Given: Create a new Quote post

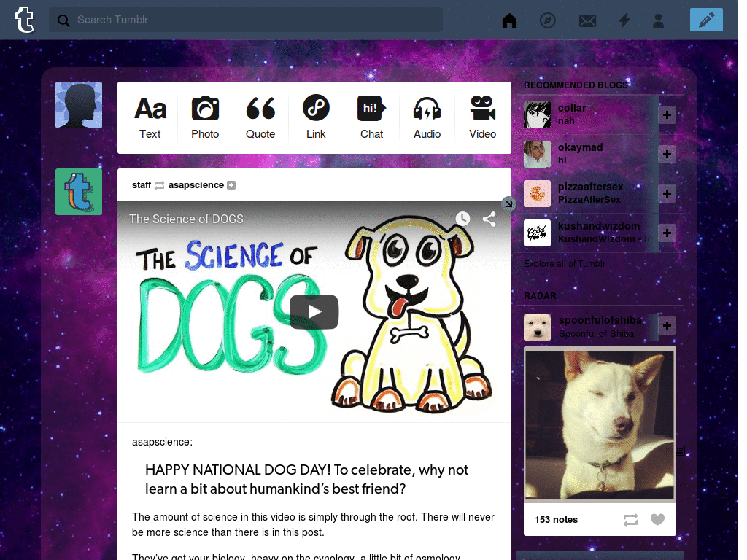Looking at the screenshot, I should [x=260, y=117].
